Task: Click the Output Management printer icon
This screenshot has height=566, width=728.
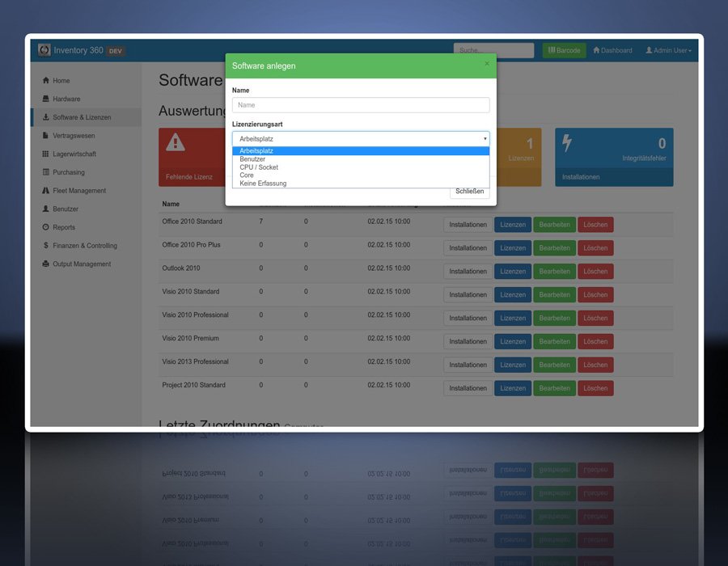Action: point(45,264)
